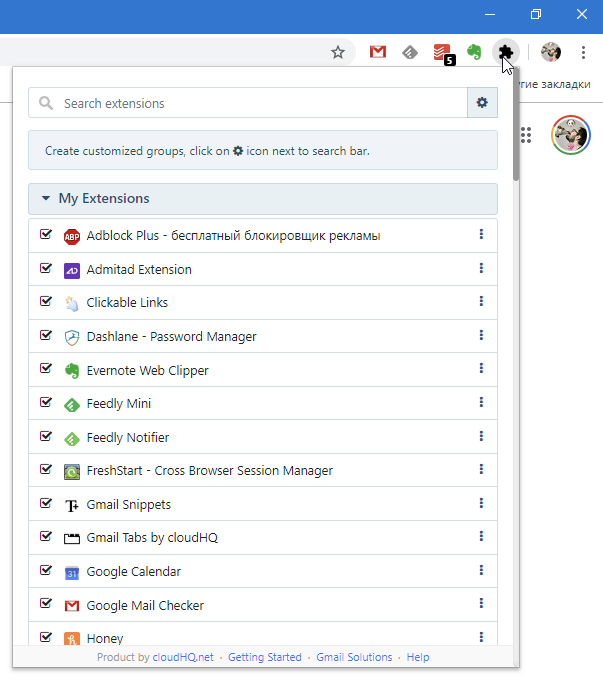Screen dimensions: 603x684
Task: Open options menu for Evernote Web Clipper
Action: pyautogui.click(x=481, y=368)
